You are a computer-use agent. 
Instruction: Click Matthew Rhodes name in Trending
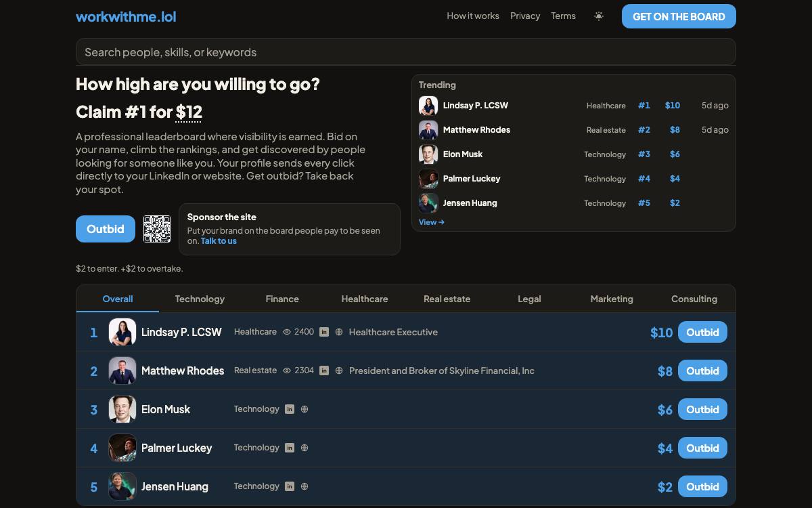(476, 130)
